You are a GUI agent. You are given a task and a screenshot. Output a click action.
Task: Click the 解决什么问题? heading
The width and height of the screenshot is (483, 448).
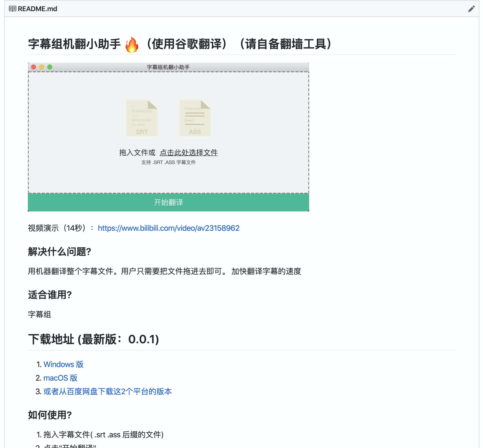tap(59, 252)
